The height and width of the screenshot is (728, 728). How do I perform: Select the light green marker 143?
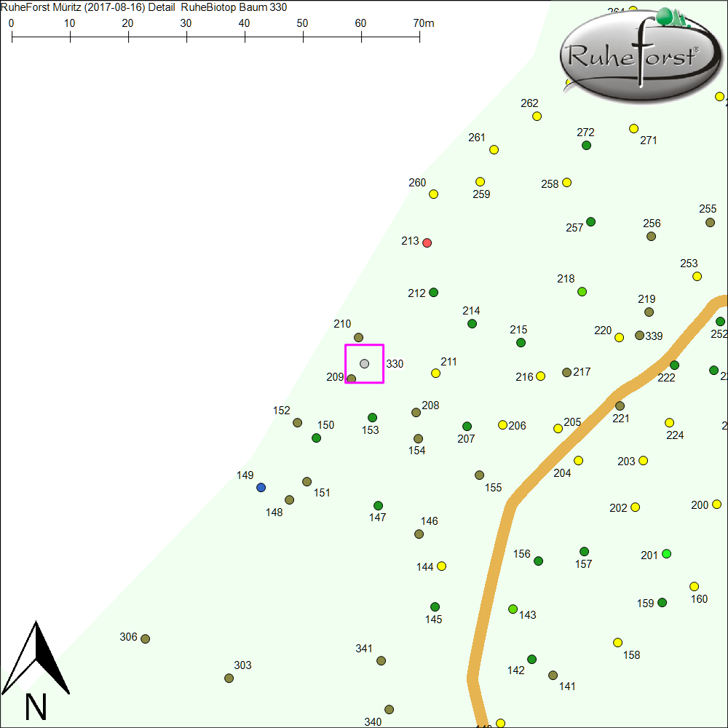coord(513,609)
